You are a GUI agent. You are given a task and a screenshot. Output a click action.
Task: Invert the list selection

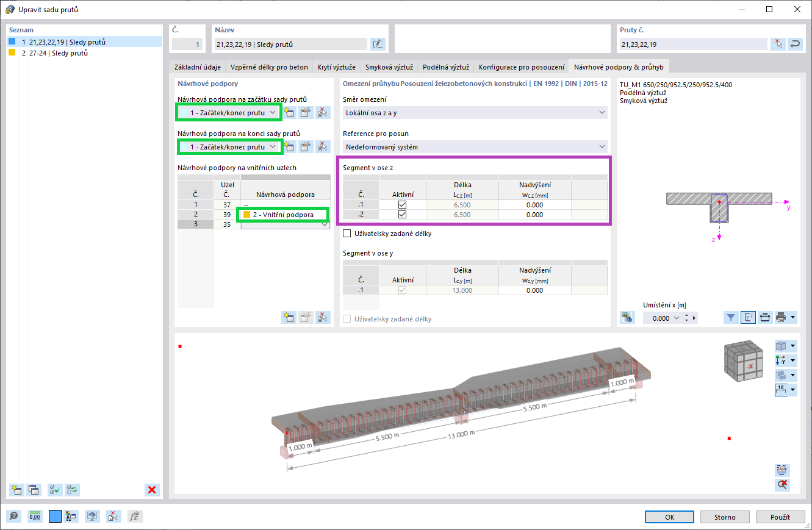click(x=72, y=489)
